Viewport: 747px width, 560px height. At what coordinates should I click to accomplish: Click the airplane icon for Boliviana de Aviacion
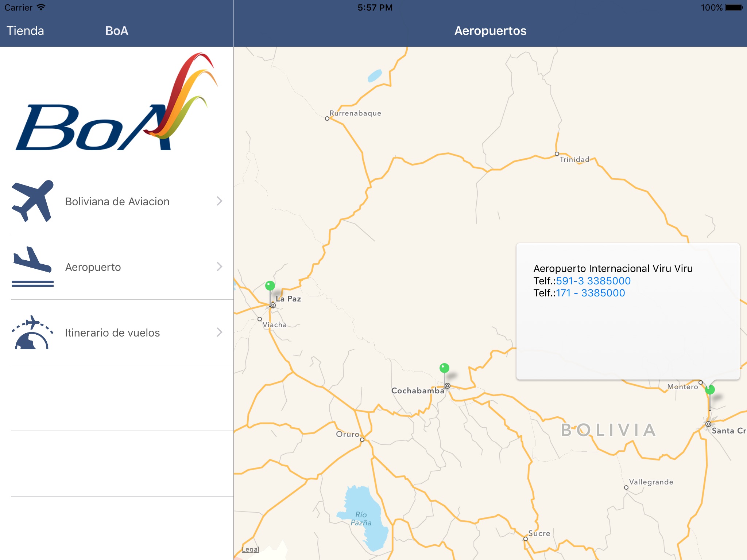(32, 201)
